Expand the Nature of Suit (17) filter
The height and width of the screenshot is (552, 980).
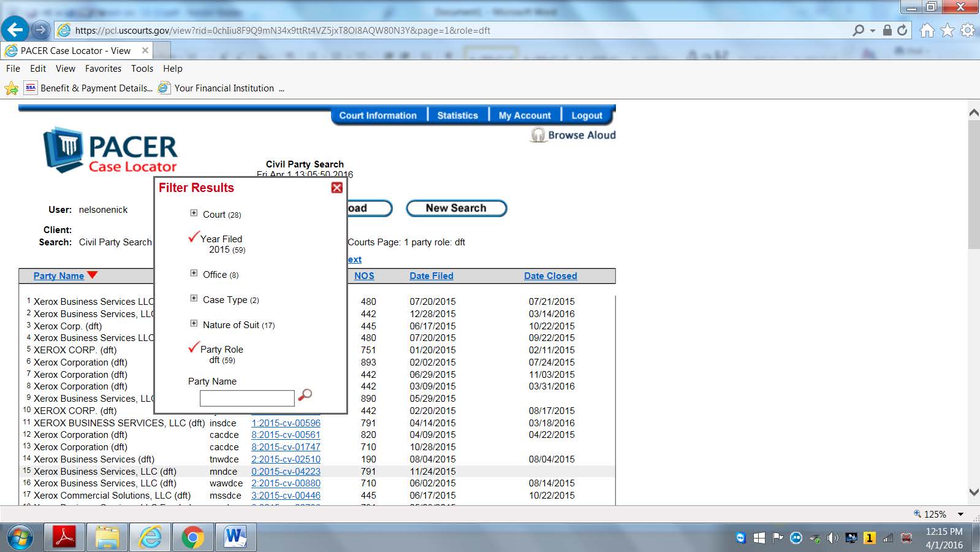point(194,324)
